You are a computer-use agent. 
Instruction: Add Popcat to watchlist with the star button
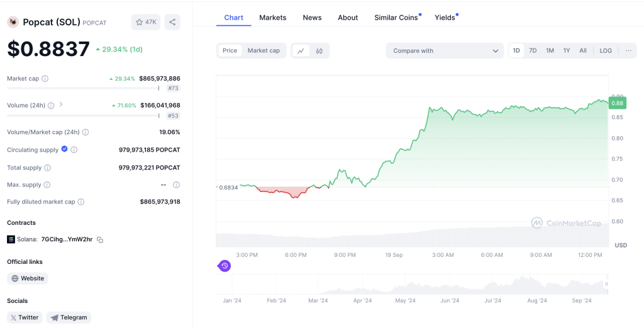coord(146,22)
